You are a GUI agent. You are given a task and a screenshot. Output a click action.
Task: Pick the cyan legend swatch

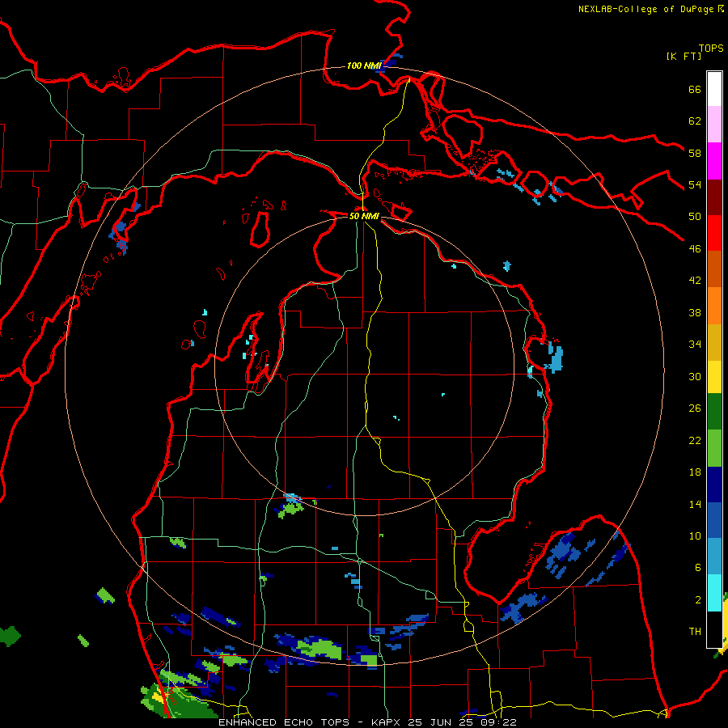click(714, 592)
